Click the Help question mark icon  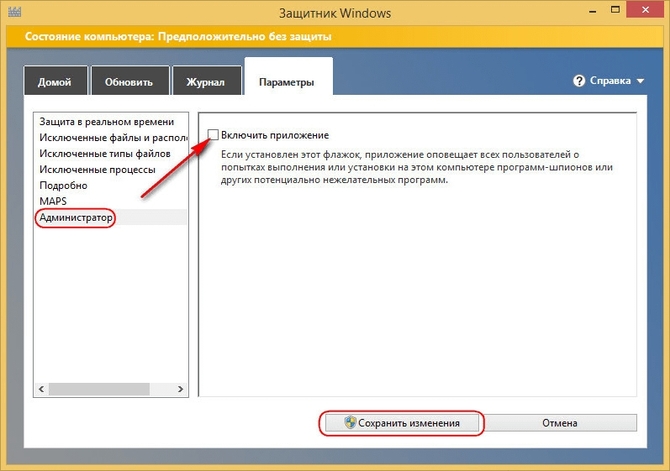coord(579,81)
